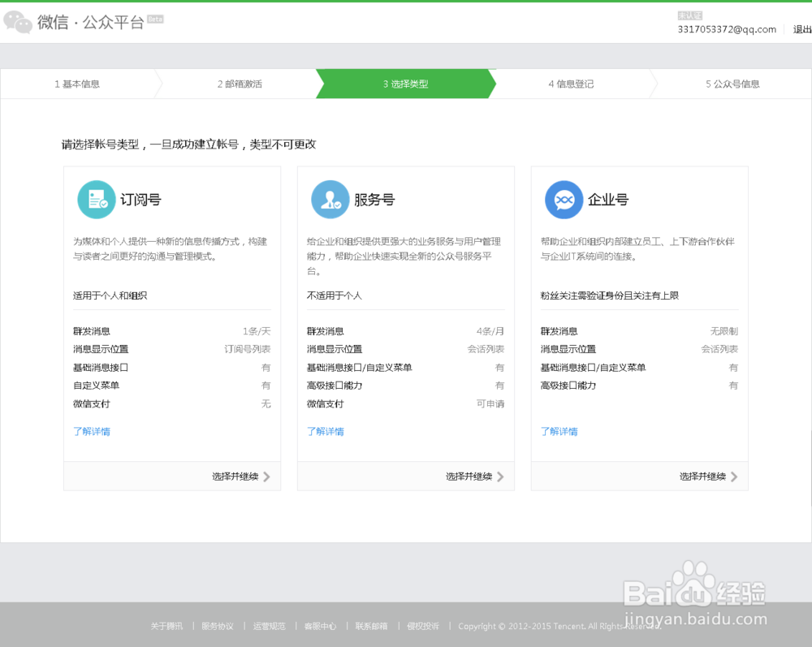This screenshot has width=812, height=647.
Task: Open 了解详情 link under 订阅号
Action: point(92,432)
